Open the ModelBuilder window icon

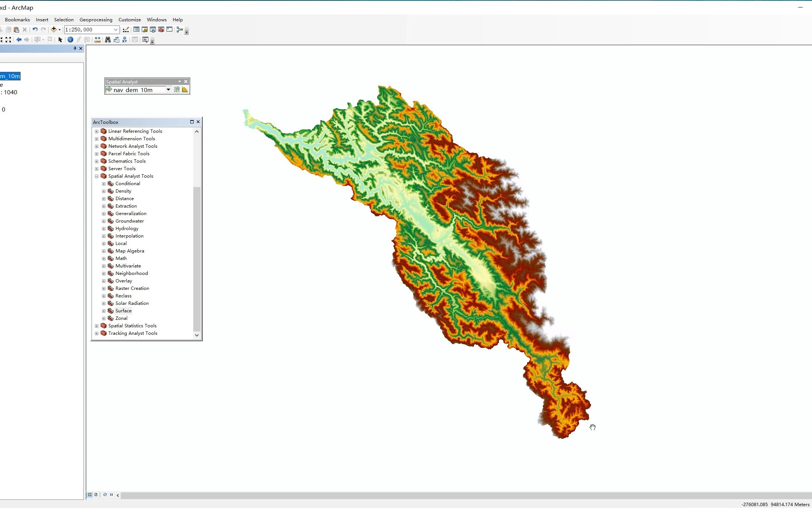click(180, 30)
